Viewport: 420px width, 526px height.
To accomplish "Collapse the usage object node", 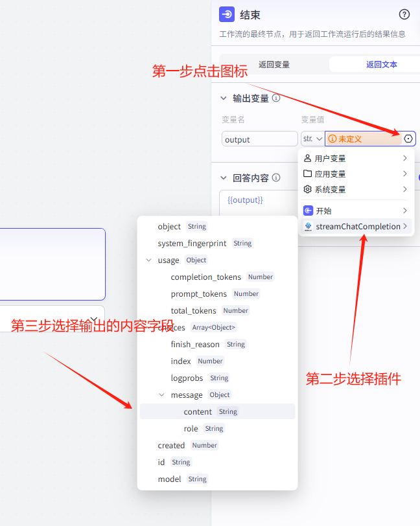I will click(x=148, y=260).
